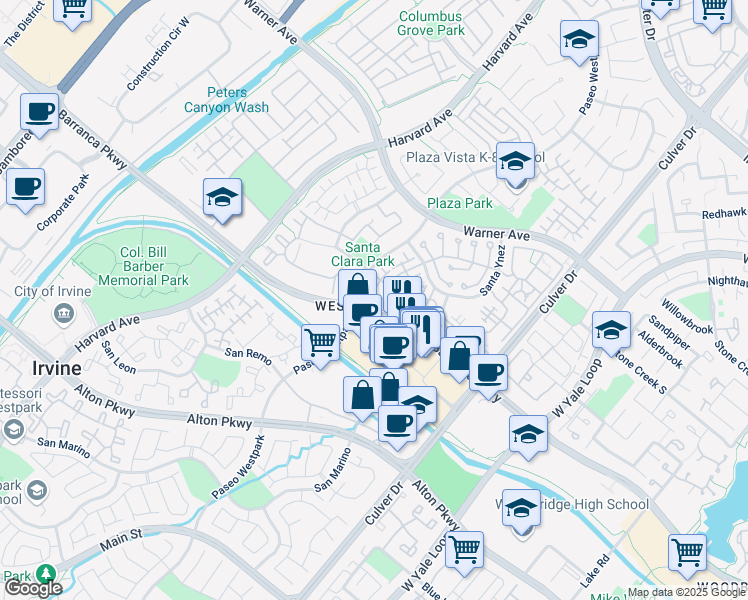
Task: Select the Peters Canyon Wash label
Action: click(227, 100)
